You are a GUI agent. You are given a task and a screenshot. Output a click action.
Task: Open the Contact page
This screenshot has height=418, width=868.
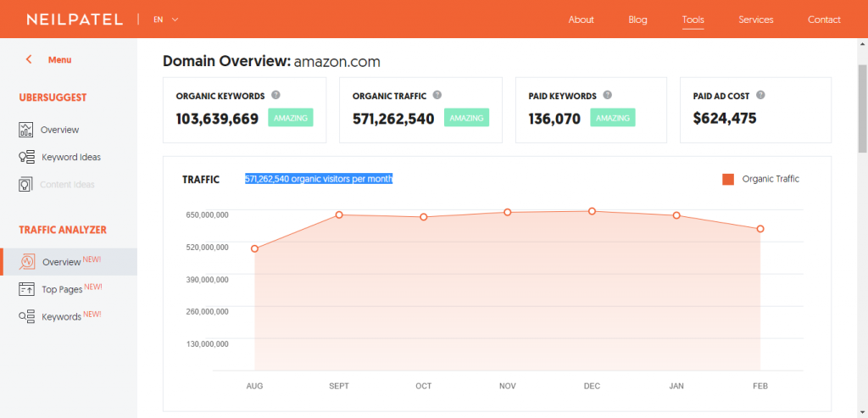pyautogui.click(x=824, y=20)
